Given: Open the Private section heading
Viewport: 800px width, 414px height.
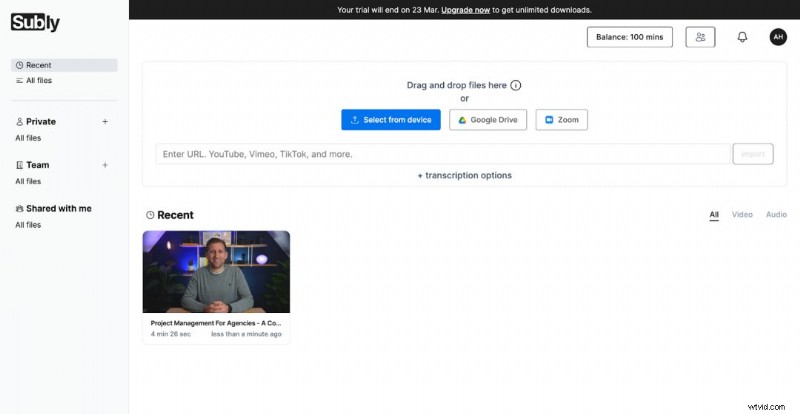Looking at the screenshot, I should (35, 121).
